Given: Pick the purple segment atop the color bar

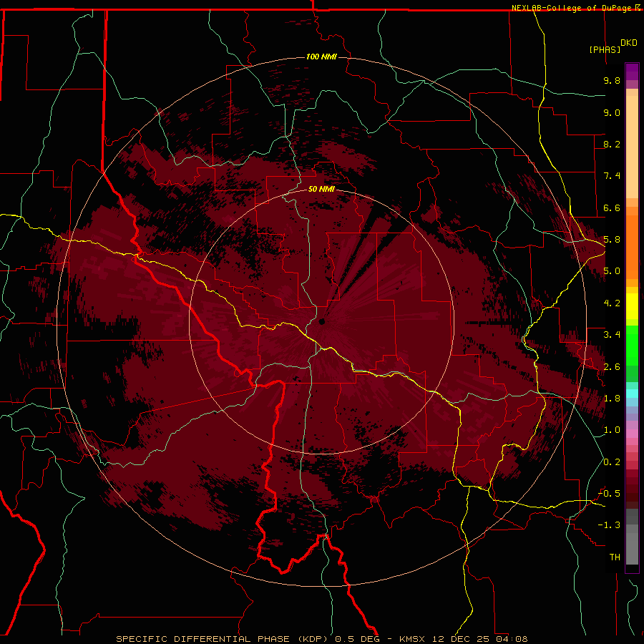Looking at the screenshot, I should coord(632,72).
